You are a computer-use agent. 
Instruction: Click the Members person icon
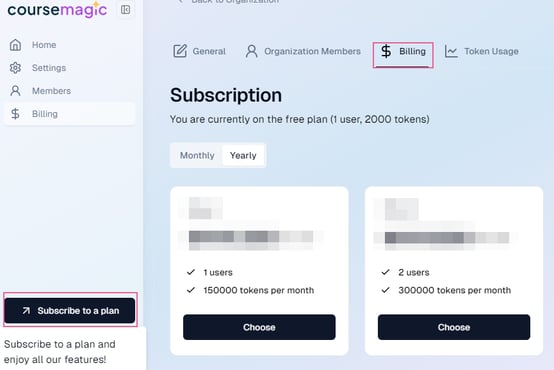click(x=15, y=91)
